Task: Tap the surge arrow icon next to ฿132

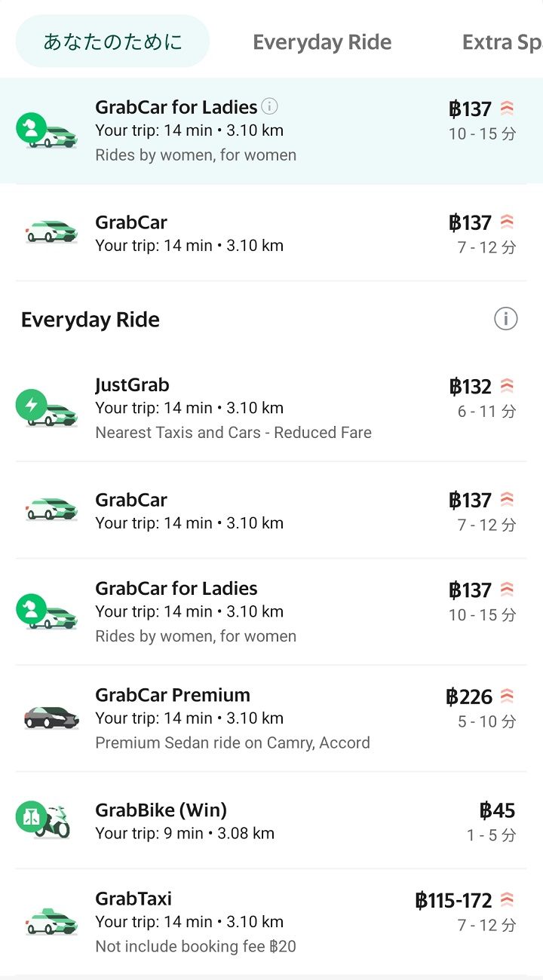Action: click(507, 386)
